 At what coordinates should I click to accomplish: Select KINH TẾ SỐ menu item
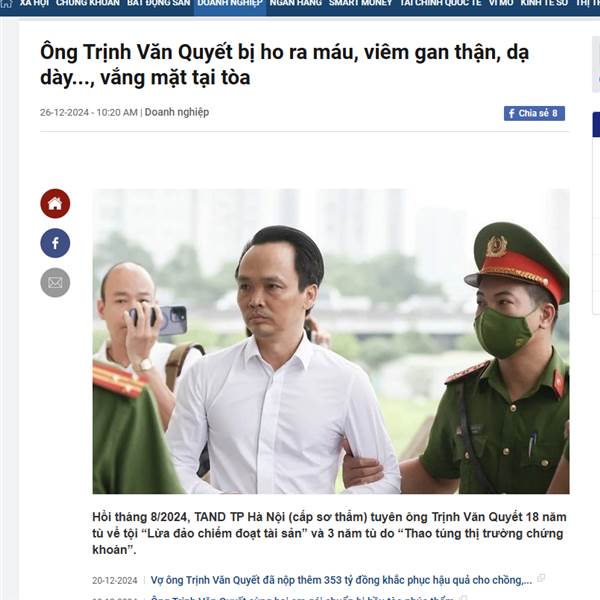point(544,3)
